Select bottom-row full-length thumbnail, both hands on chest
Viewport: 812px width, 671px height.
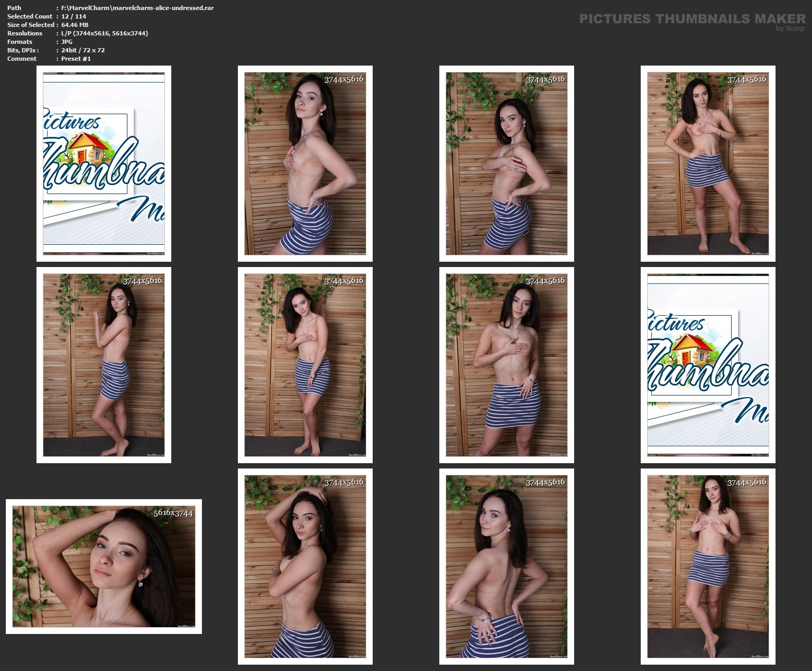(708, 566)
